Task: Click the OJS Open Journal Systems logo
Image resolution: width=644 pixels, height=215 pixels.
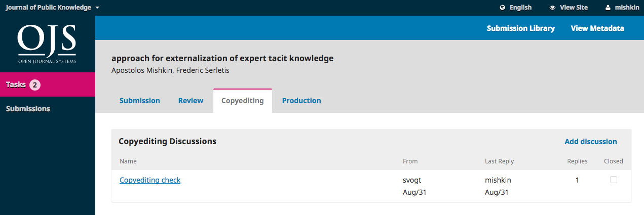Action: [x=47, y=44]
